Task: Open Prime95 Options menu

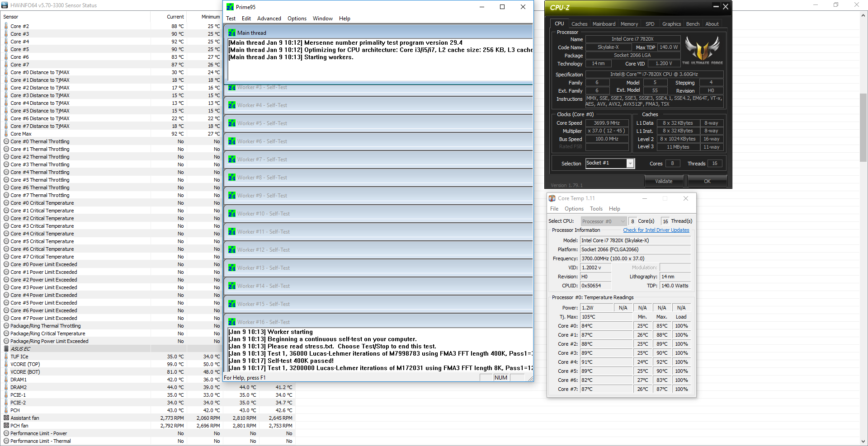Action: pos(297,19)
